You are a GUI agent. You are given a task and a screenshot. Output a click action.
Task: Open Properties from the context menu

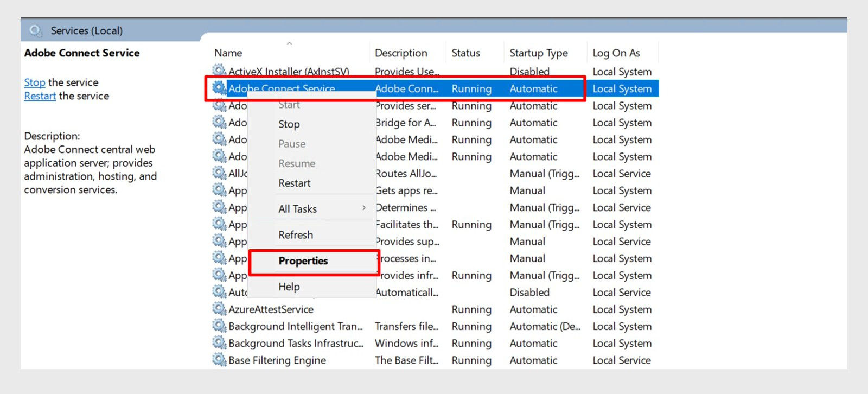(x=303, y=261)
